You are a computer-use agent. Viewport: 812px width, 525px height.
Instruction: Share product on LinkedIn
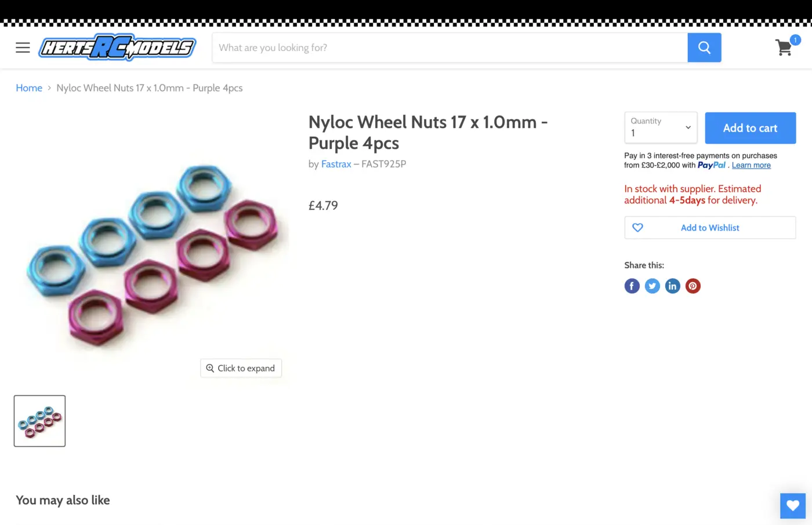[672, 286]
